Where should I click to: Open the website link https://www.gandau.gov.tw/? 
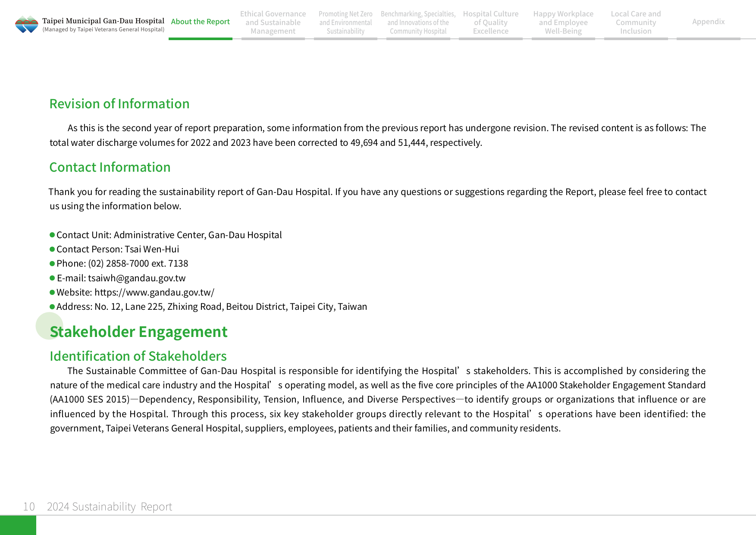tap(154, 292)
